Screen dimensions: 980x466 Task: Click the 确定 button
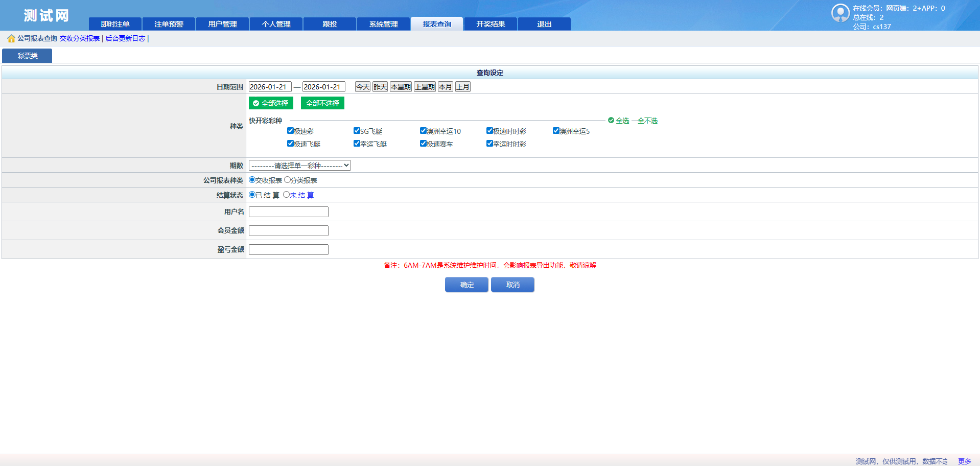point(466,285)
